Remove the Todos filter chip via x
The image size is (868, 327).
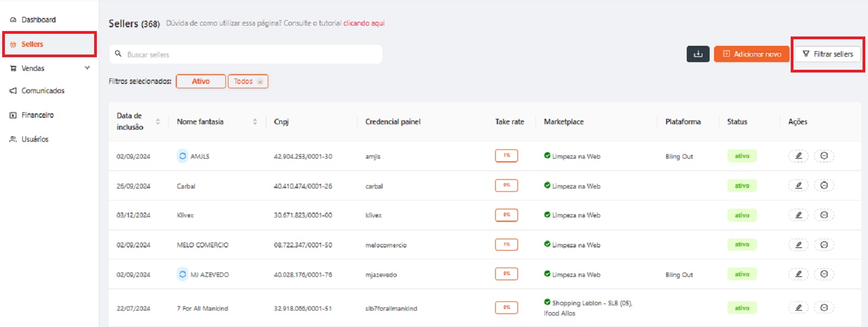[260, 82]
